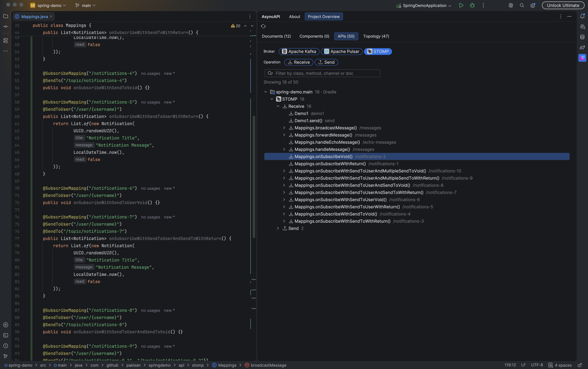Click the 4 spaces indent setting
The width and height of the screenshot is (588, 369).
[x=560, y=365]
